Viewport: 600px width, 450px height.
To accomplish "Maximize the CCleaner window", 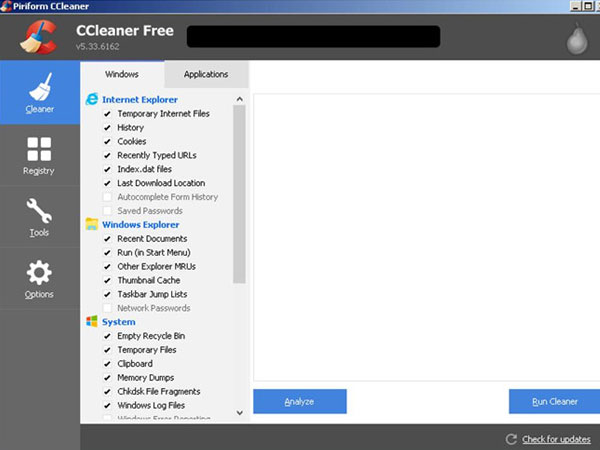I will pyautogui.click(x=588, y=6).
